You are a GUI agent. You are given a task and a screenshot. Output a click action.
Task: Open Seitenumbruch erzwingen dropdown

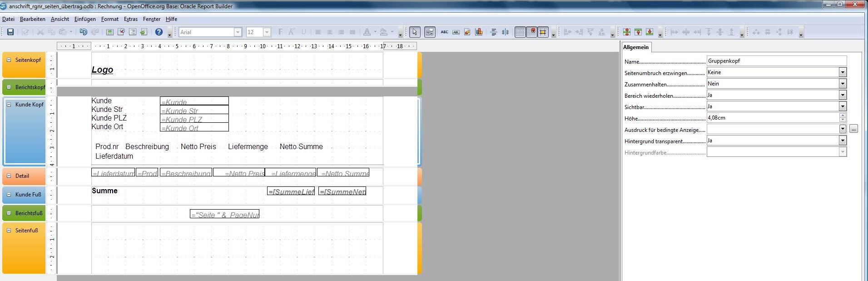click(x=843, y=72)
